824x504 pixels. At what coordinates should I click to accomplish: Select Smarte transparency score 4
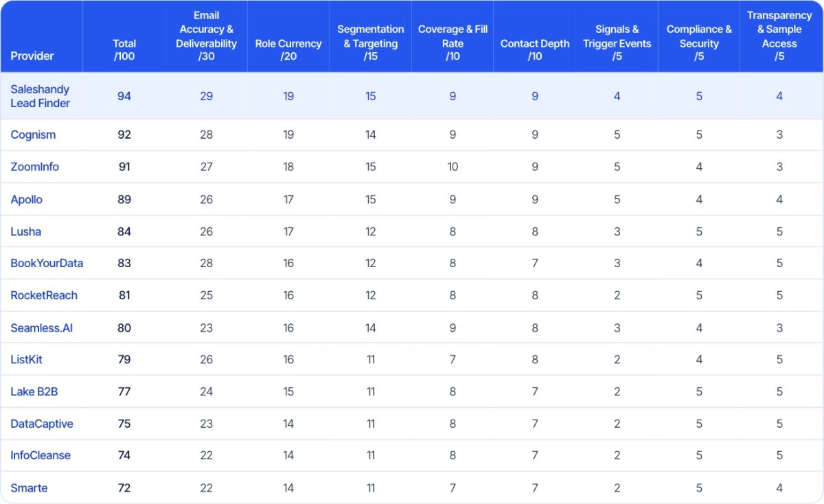coord(779,488)
